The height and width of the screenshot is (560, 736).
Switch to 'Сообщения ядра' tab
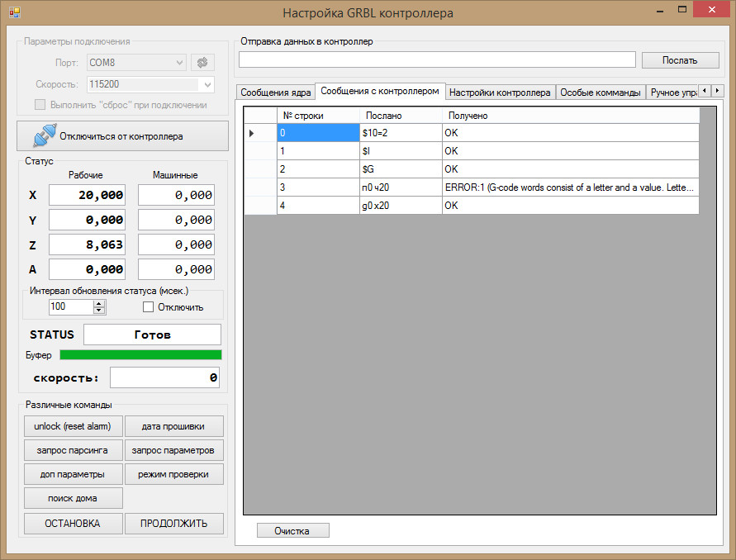point(276,93)
